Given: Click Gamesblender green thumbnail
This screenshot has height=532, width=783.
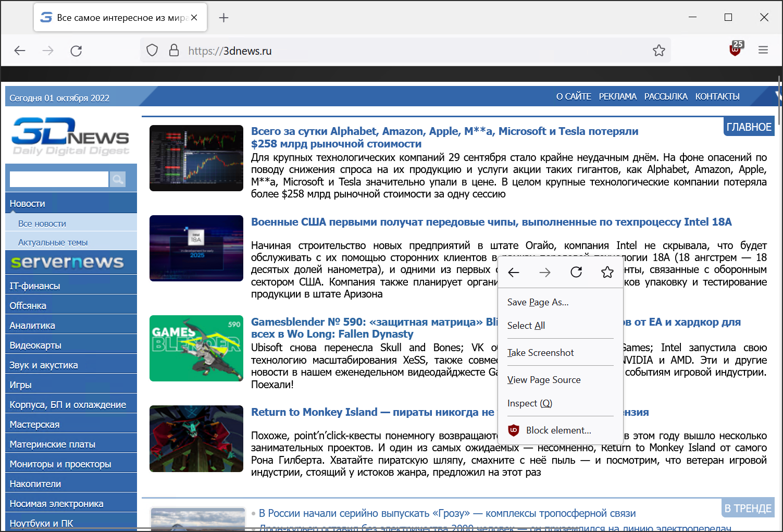Looking at the screenshot, I should [x=196, y=348].
